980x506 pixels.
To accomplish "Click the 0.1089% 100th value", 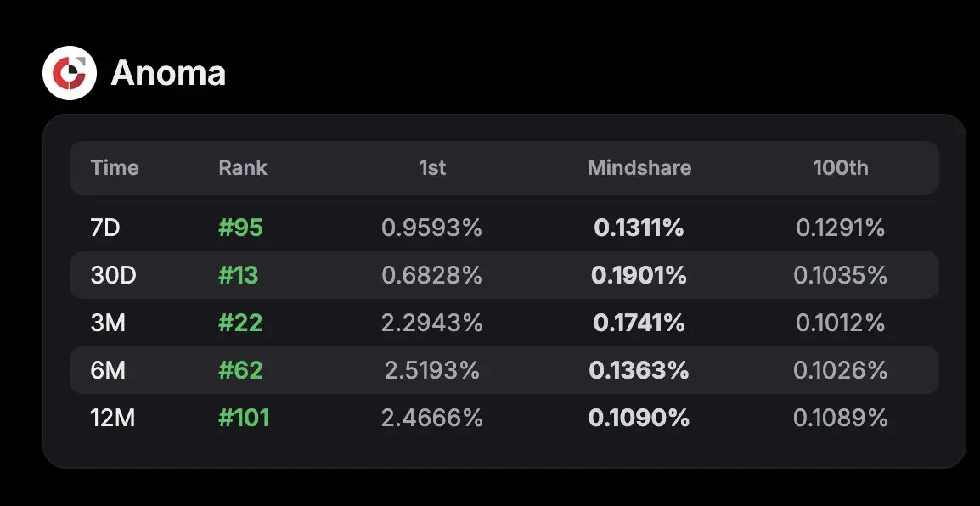I will tap(841, 418).
